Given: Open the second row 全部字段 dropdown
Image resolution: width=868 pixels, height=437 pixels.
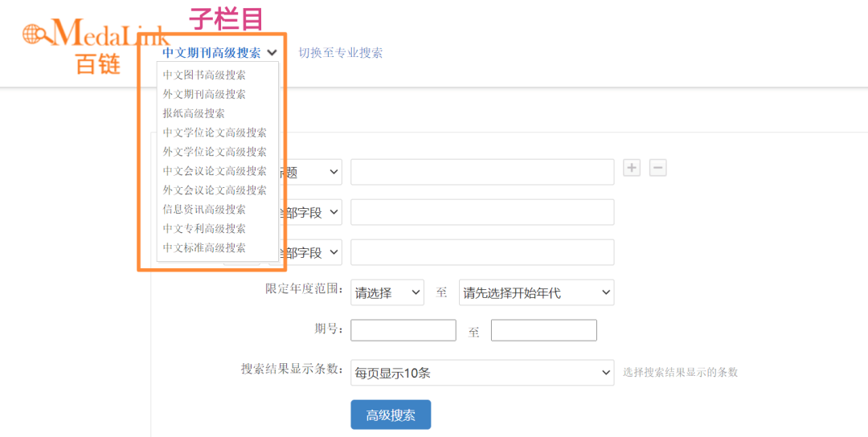Looking at the screenshot, I should coord(310,212).
